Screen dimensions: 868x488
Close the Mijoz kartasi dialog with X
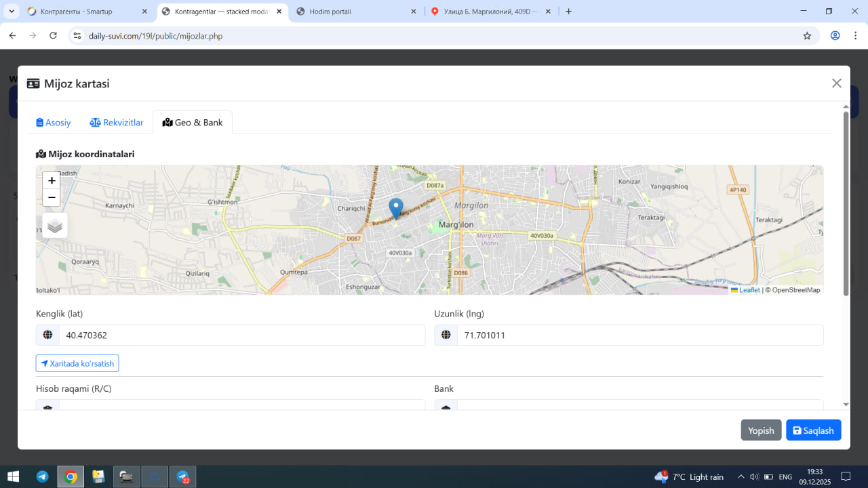tap(836, 83)
